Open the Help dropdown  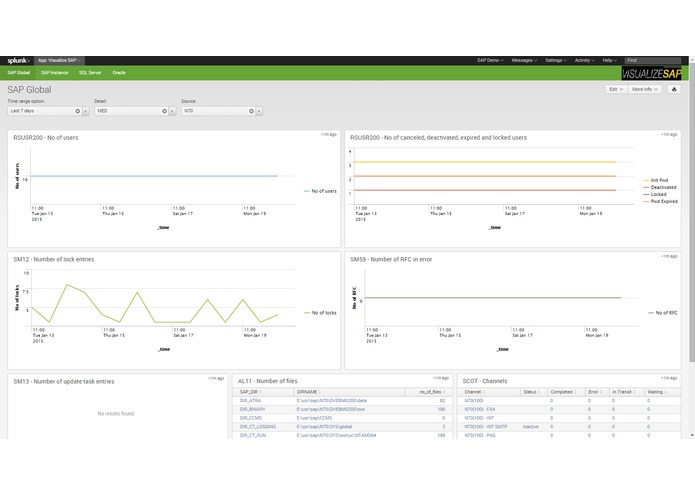609,60
